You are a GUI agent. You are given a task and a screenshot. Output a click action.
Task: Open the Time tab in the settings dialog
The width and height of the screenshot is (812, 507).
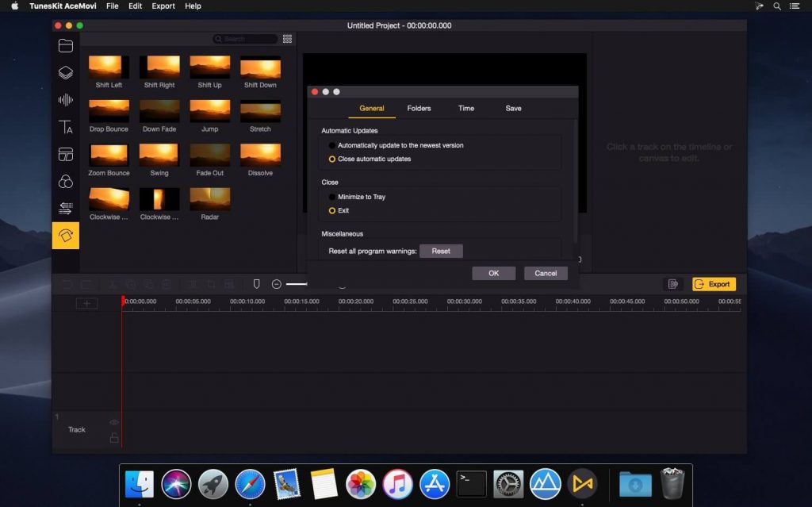click(x=465, y=108)
